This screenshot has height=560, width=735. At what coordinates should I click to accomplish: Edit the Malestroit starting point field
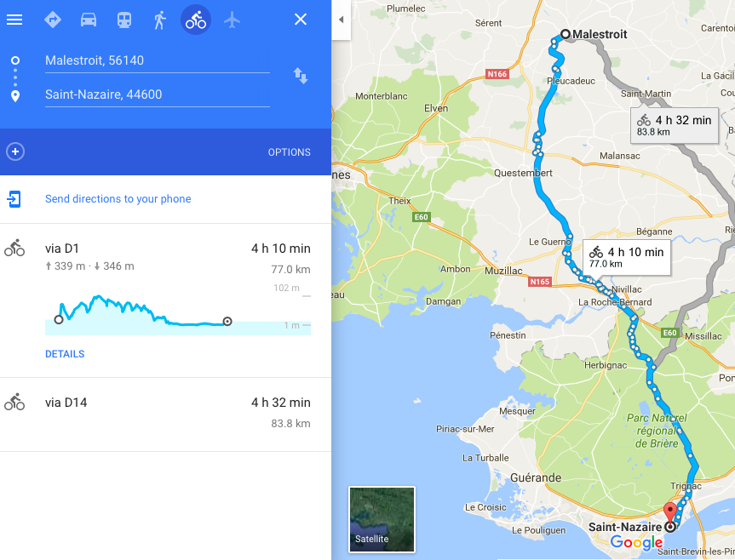point(157,60)
